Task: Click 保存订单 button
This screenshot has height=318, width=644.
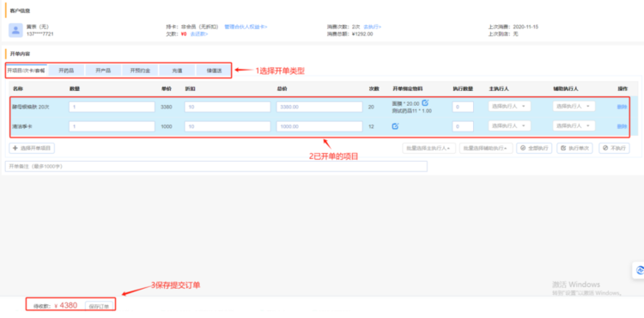Action: [x=99, y=306]
